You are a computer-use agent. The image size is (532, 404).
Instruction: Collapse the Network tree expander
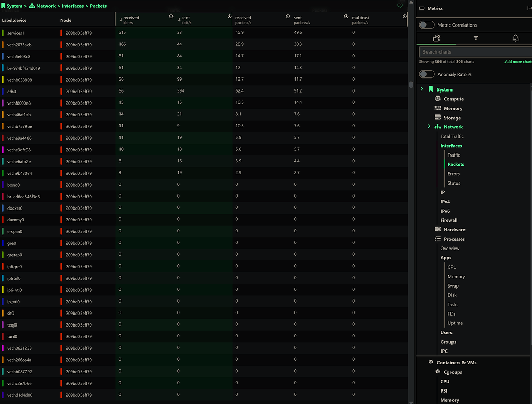tap(429, 126)
